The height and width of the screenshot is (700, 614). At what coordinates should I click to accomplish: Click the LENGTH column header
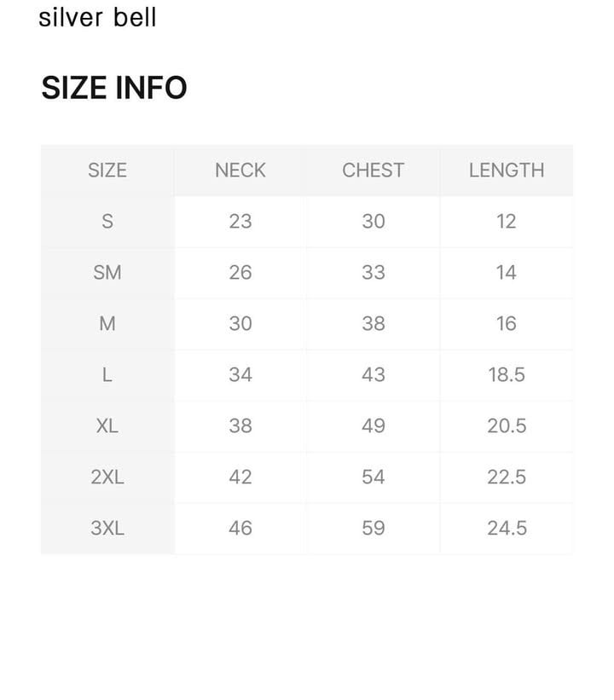pos(506,171)
